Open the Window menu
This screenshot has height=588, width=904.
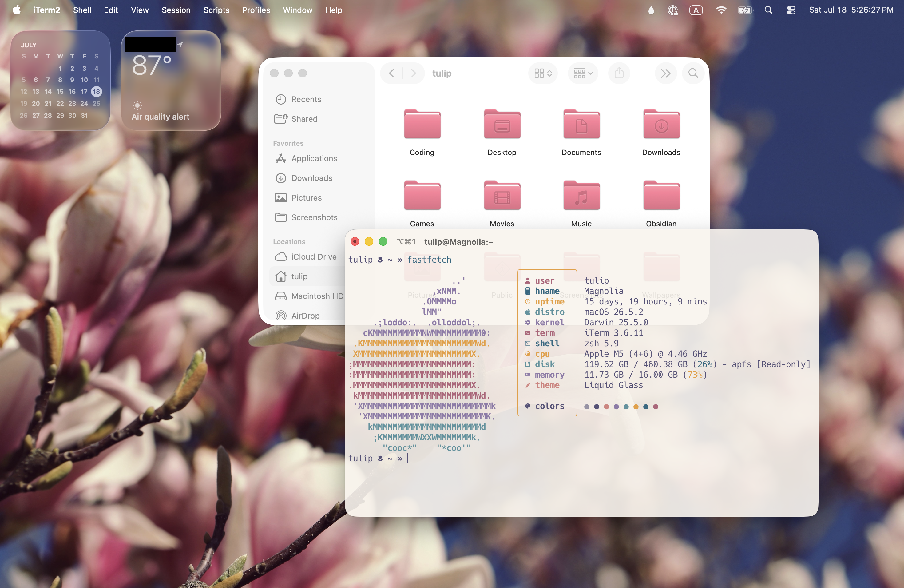[x=297, y=10]
